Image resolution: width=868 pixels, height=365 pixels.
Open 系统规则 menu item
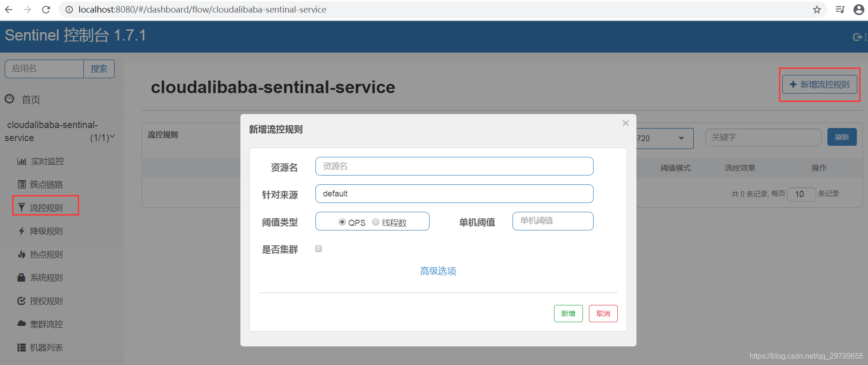(x=46, y=277)
